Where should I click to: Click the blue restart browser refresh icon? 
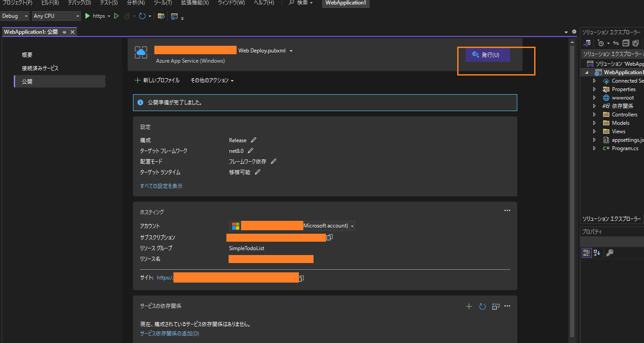[142, 16]
